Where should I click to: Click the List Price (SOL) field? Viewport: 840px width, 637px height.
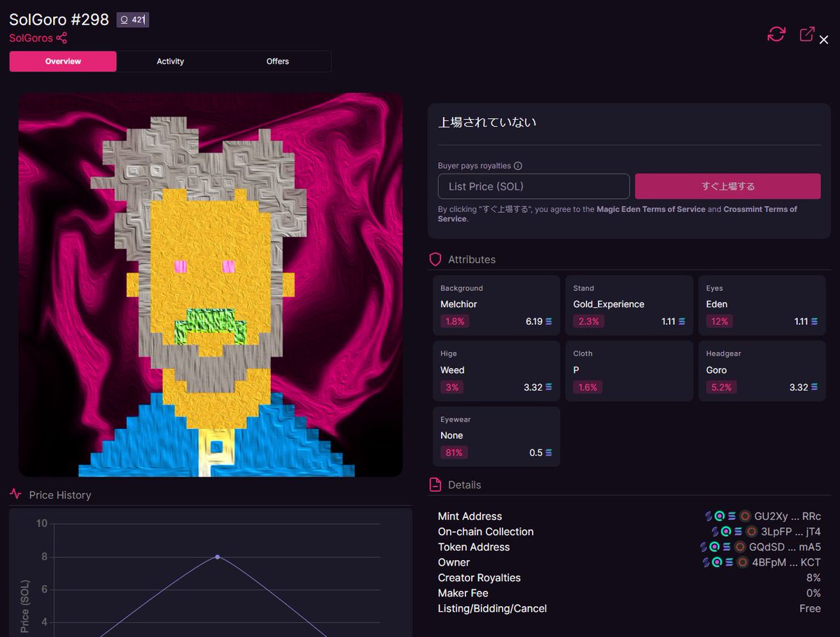[x=534, y=186]
